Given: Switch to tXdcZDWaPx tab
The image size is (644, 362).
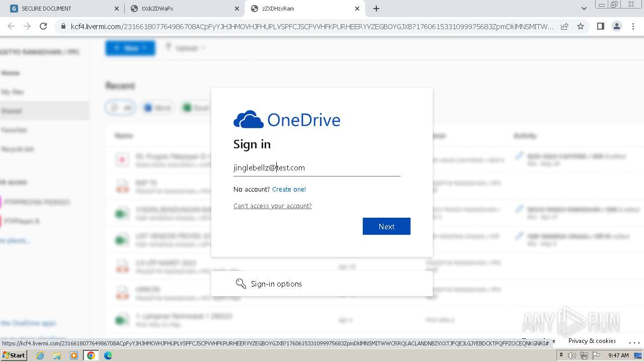Looking at the screenshot, I should pos(184,9).
